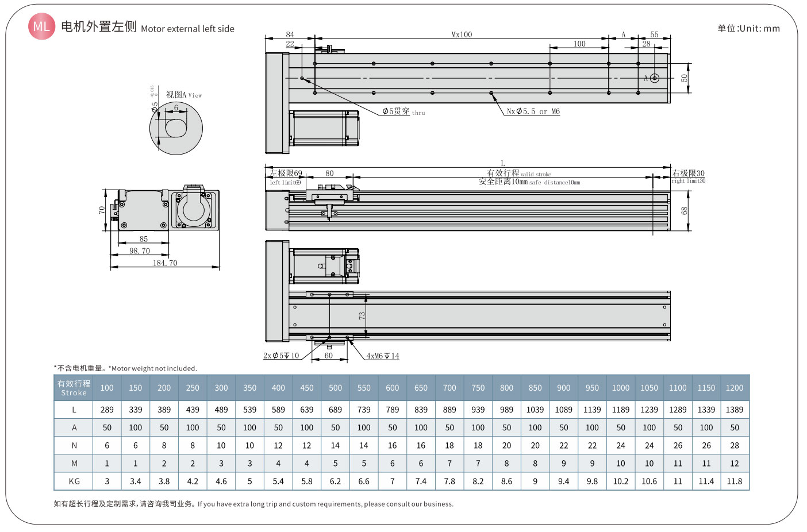
Task: Click the 55 dimension at top right
Action: pos(654,34)
